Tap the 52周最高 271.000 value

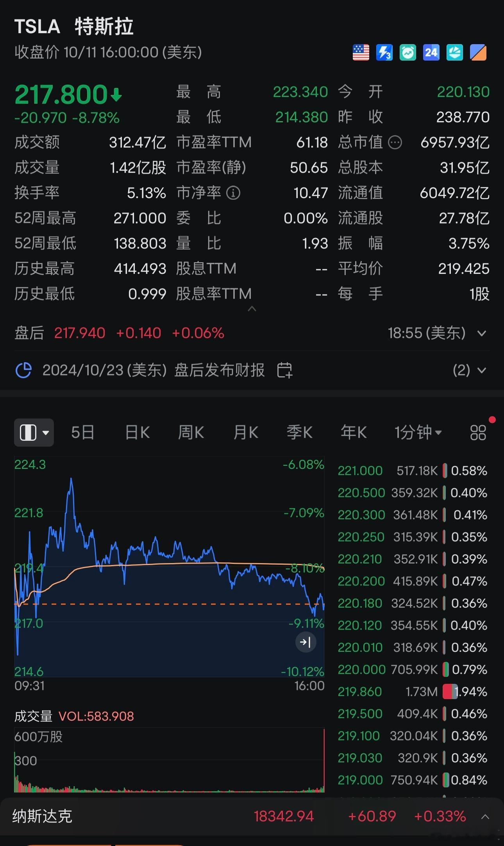140,218
